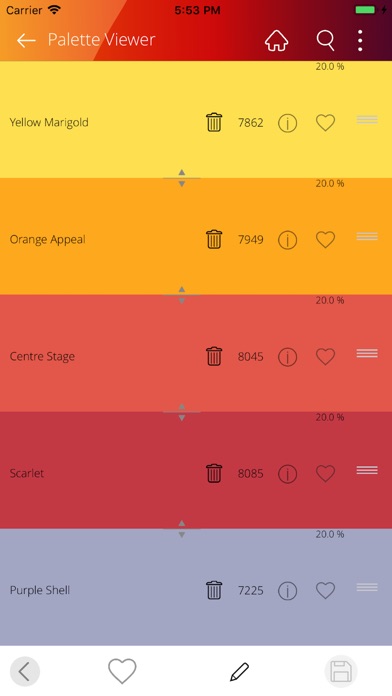Show info for Scarlet 8085
Viewport: 392px width, 696px height.
(x=287, y=474)
